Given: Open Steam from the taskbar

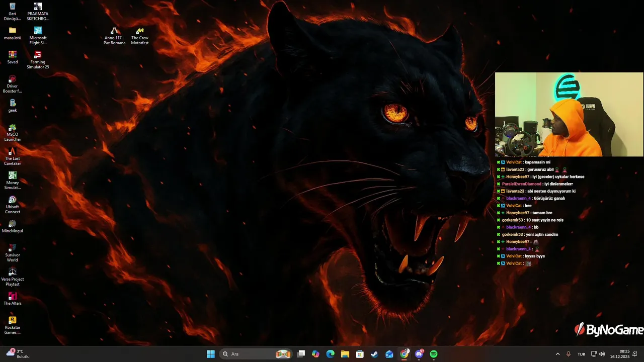Looking at the screenshot, I should (x=374, y=354).
